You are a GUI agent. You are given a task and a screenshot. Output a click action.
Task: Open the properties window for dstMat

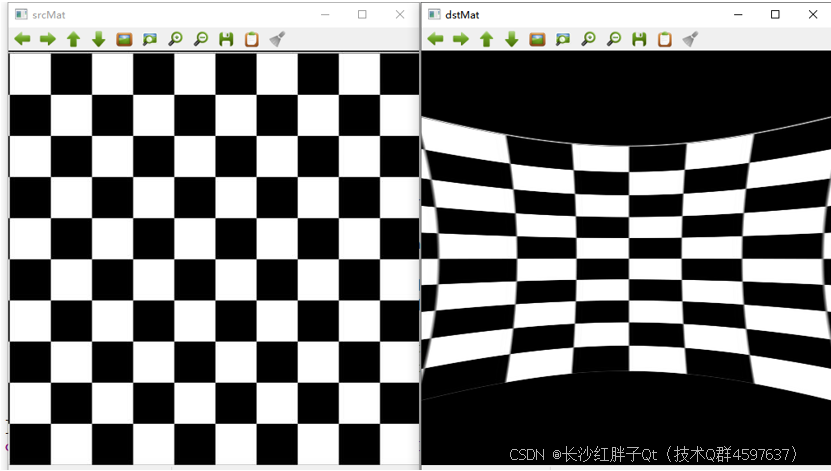(690, 39)
